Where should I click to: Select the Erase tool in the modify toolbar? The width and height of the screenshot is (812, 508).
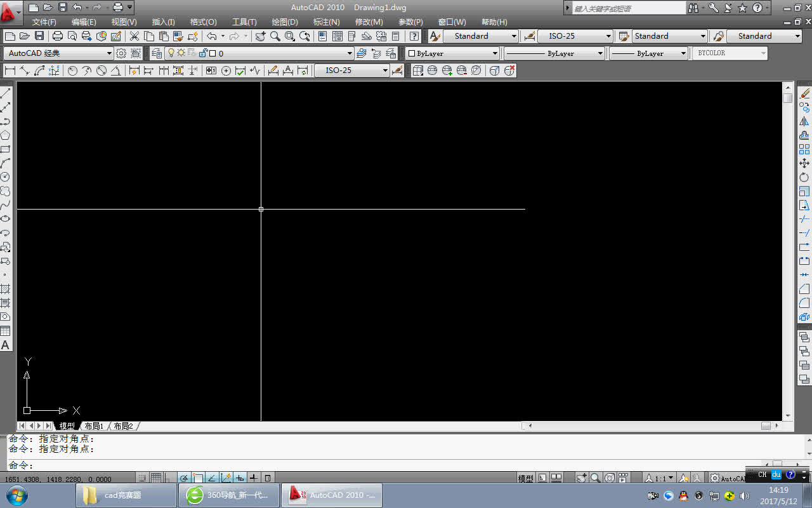point(804,93)
